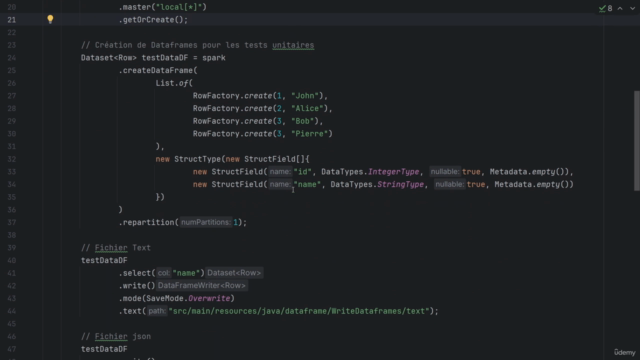Click .master("local[*]") call
Screen dimensions: 640x360
point(162,7)
